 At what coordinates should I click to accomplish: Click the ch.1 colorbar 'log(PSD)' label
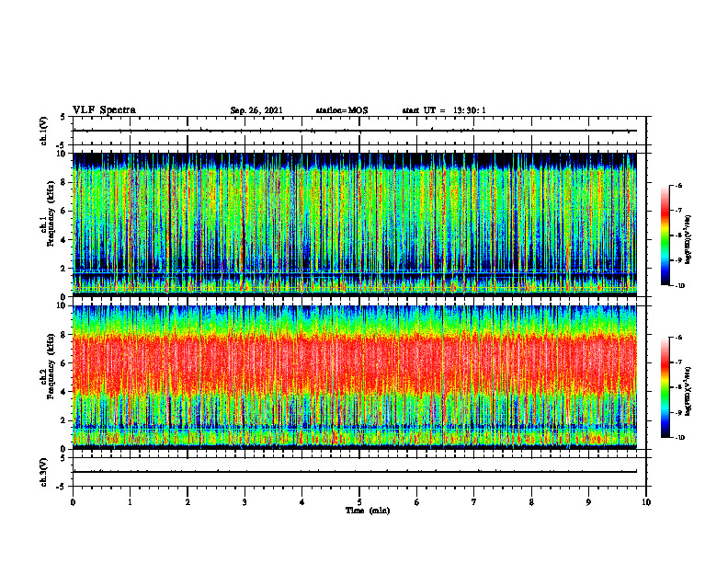(688, 239)
